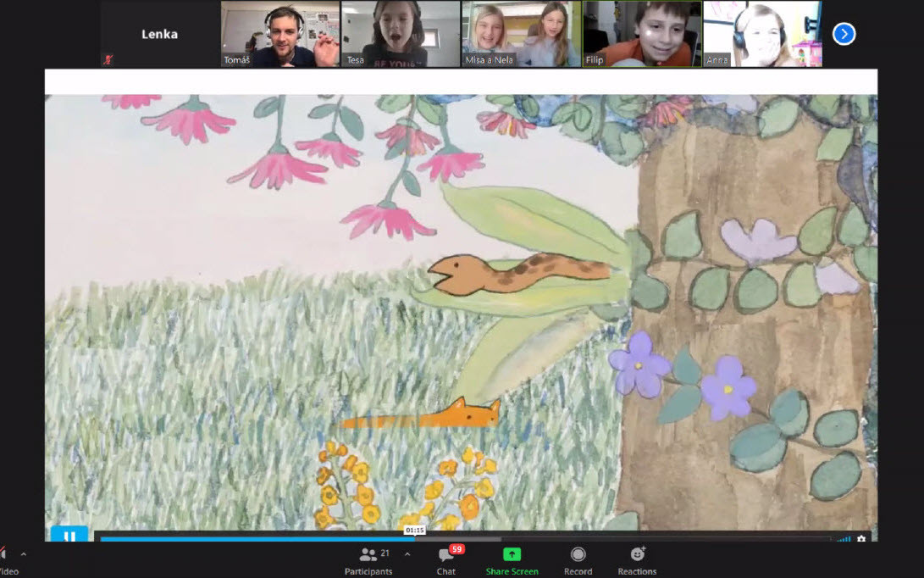Screen dimensions: 924x578
Task: Click the video settings gear icon
Action: point(861,538)
